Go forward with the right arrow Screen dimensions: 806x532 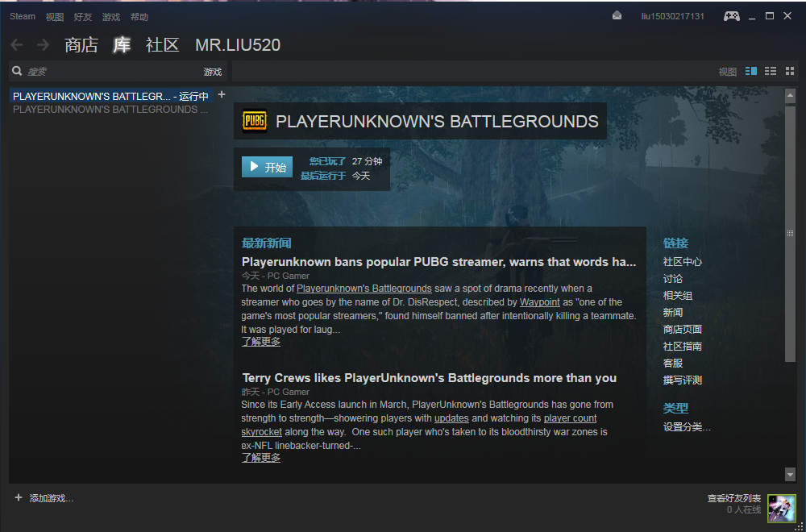[44, 44]
